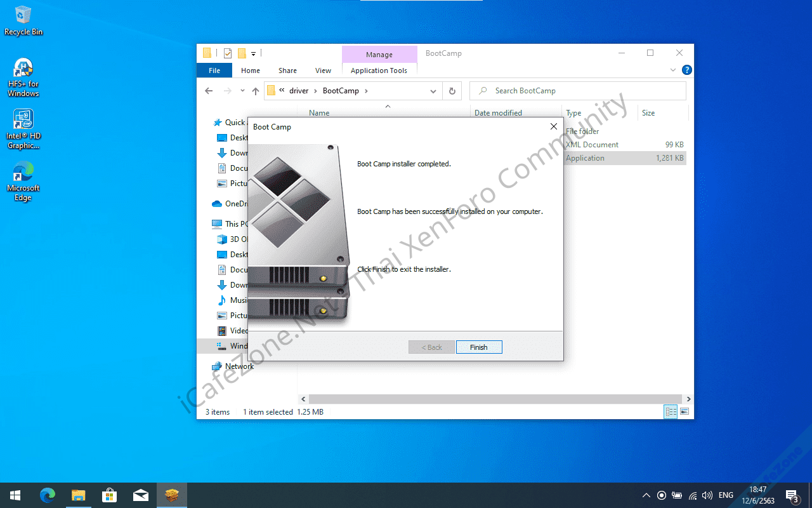This screenshot has width=812, height=508.
Task: Close the Boot Camp dialog
Action: tap(553, 126)
